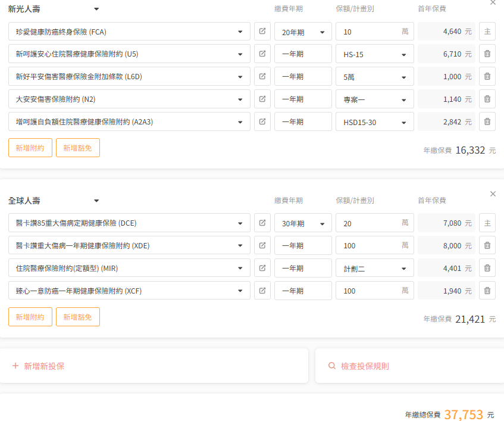504x421 pixels.
Task: Expand product selector 醫卡讚85重大傷病定期健康保險 (DCE)
Action: pos(129,223)
